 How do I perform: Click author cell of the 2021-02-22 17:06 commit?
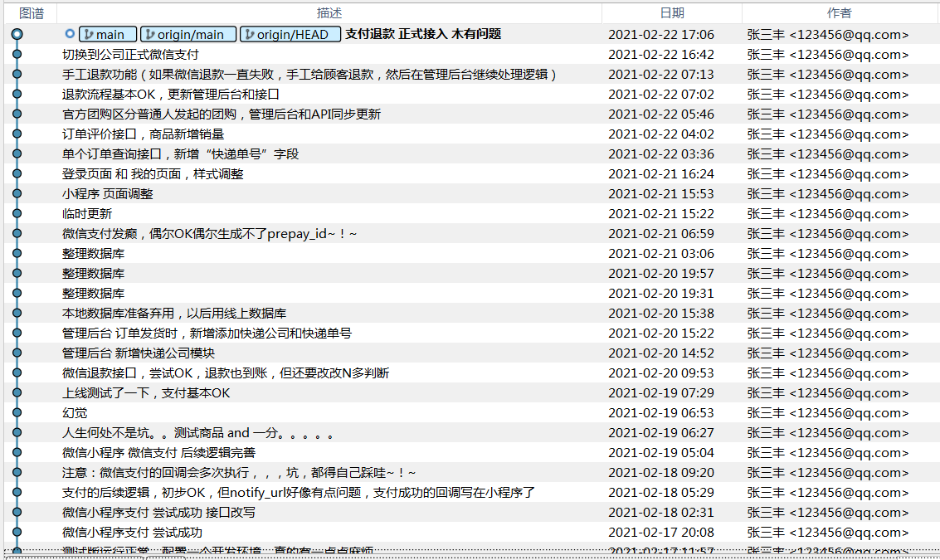tap(827, 35)
